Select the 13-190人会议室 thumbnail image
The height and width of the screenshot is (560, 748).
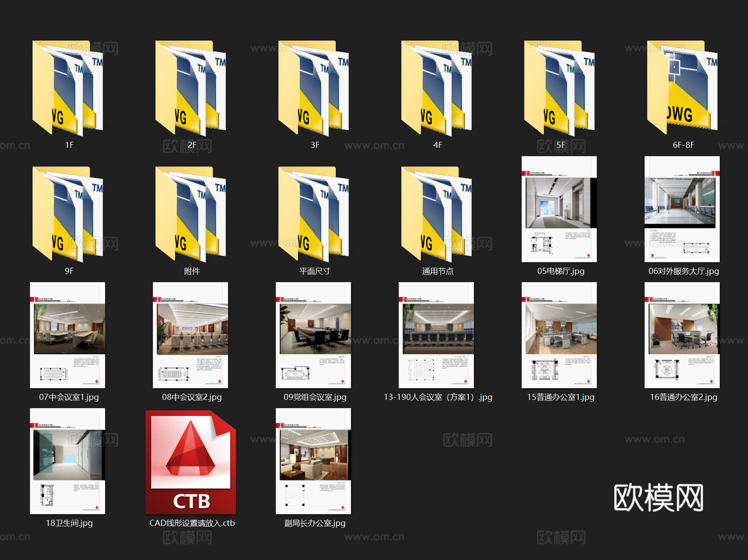point(436,335)
